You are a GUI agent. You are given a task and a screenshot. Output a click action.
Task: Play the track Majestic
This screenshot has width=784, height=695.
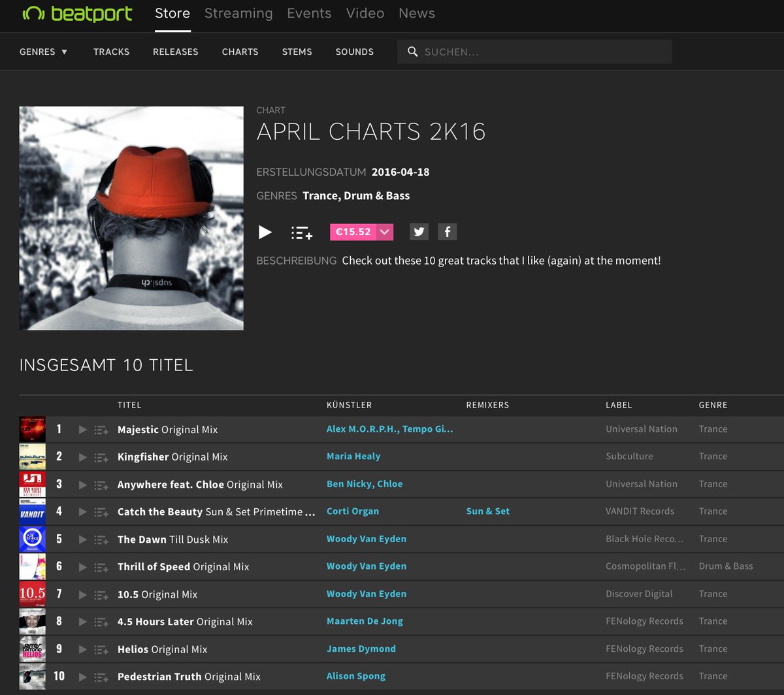pyautogui.click(x=82, y=430)
